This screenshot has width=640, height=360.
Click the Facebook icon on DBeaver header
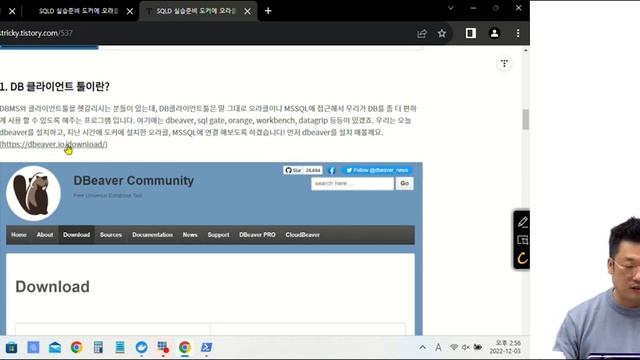tap(332, 170)
